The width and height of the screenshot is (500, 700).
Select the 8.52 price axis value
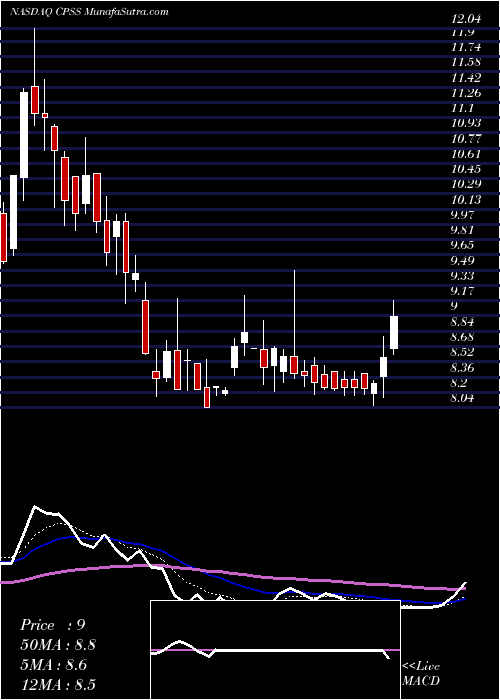click(x=462, y=352)
